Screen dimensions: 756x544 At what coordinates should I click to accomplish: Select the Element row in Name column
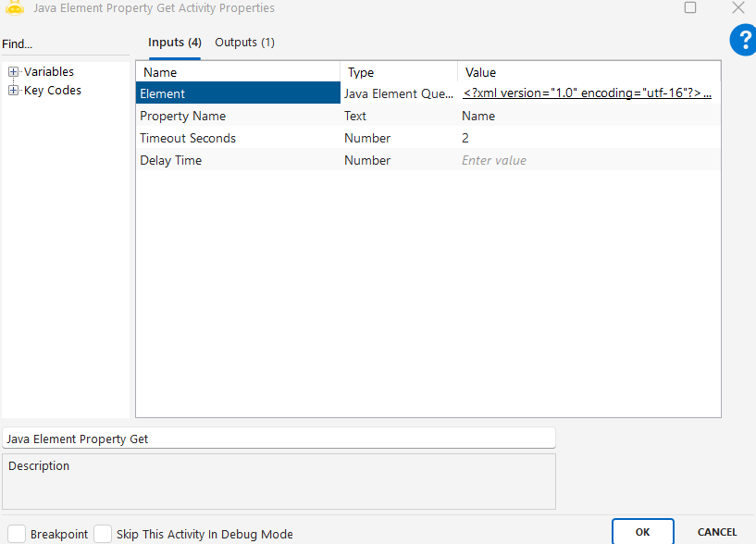click(238, 93)
